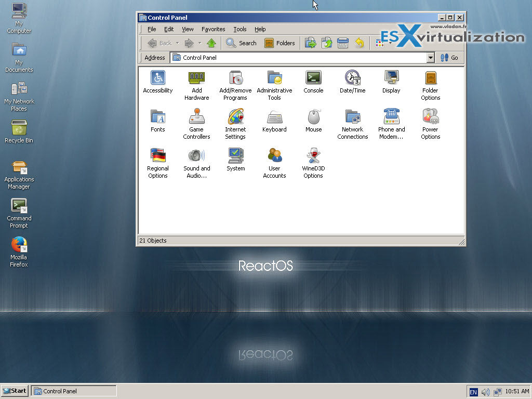Viewport: 532px width, 399px height.
Task: Open the Mouse applet
Action: [x=313, y=121]
